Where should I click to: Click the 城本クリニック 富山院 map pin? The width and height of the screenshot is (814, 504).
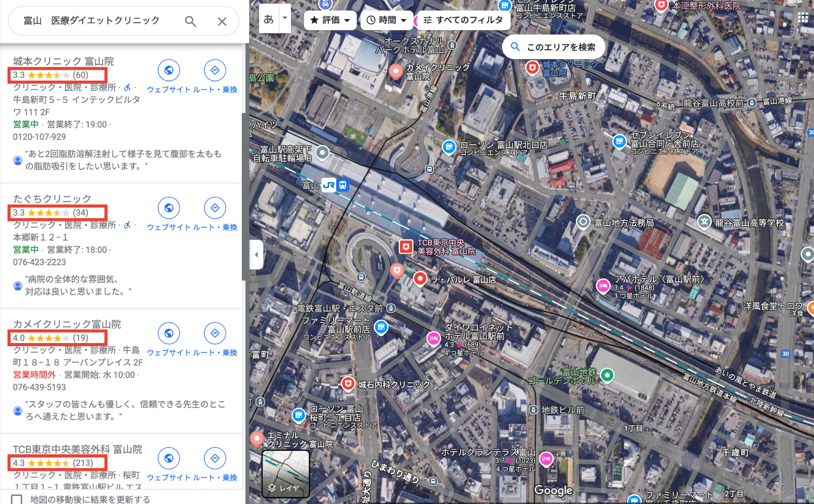tap(532, 68)
